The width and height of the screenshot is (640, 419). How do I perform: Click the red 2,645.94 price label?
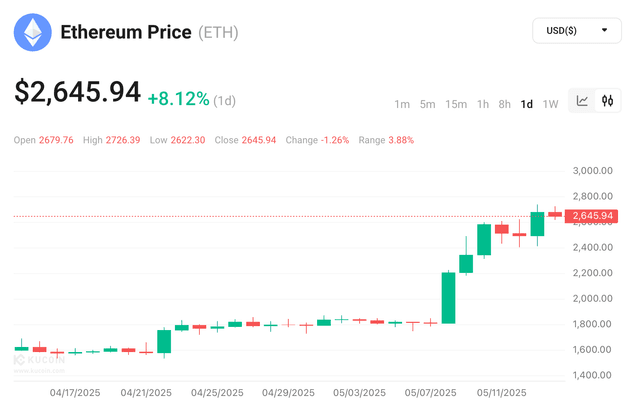click(591, 216)
